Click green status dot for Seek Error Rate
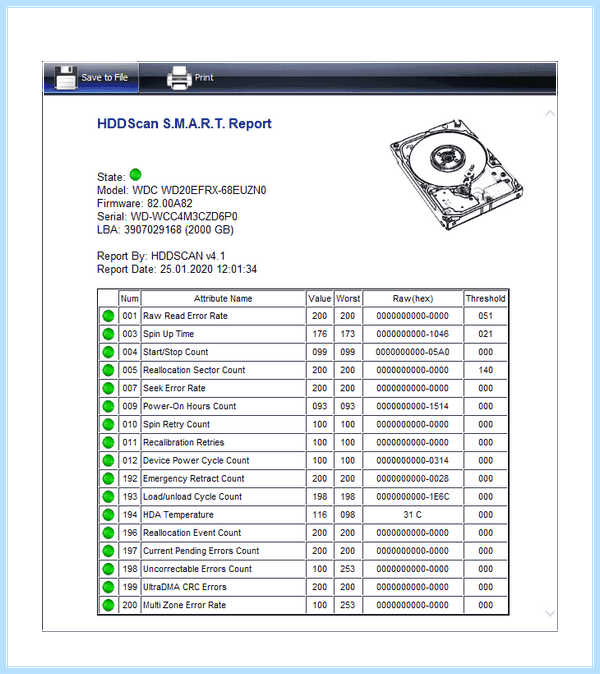The width and height of the screenshot is (600, 674). 108,388
